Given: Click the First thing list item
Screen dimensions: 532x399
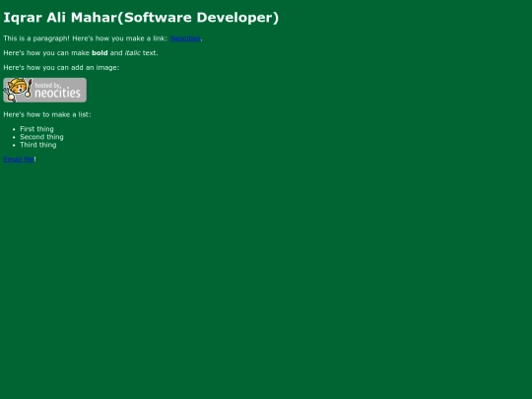Looking at the screenshot, I should click(x=36, y=129).
